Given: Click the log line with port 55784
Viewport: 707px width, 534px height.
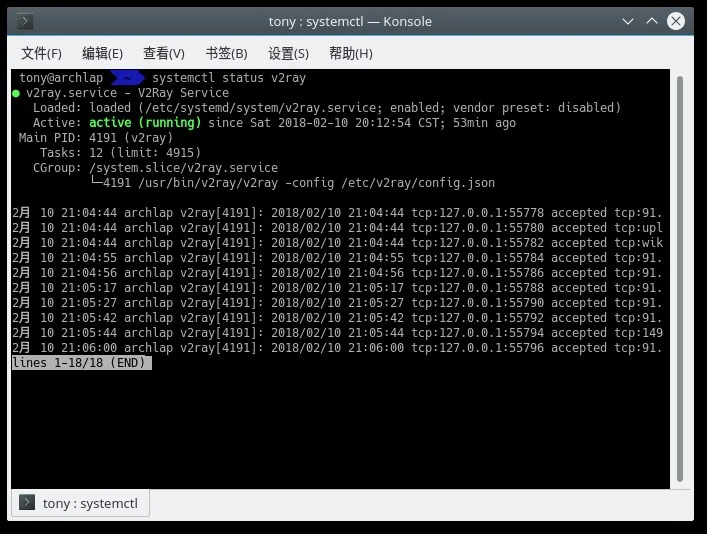Looking at the screenshot, I should click(337, 258).
